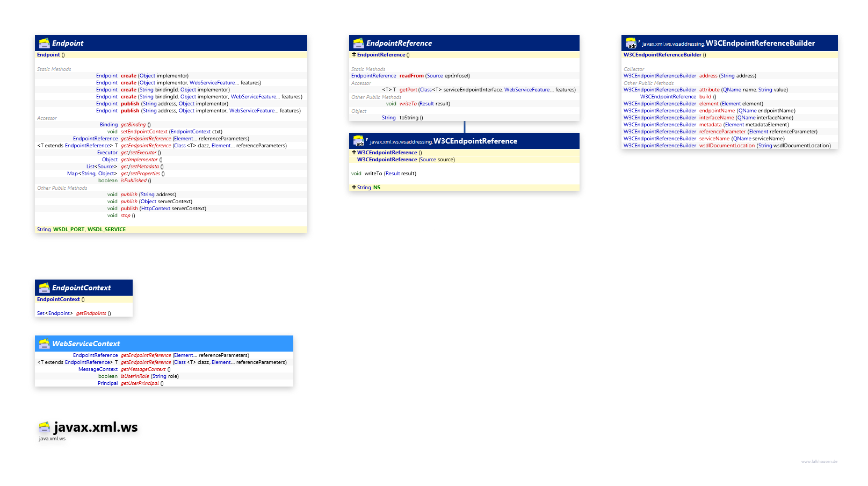Viewport: 868px width, 486px height.
Task: Click the www.falkhausen.de watermark link
Action: [819, 462]
